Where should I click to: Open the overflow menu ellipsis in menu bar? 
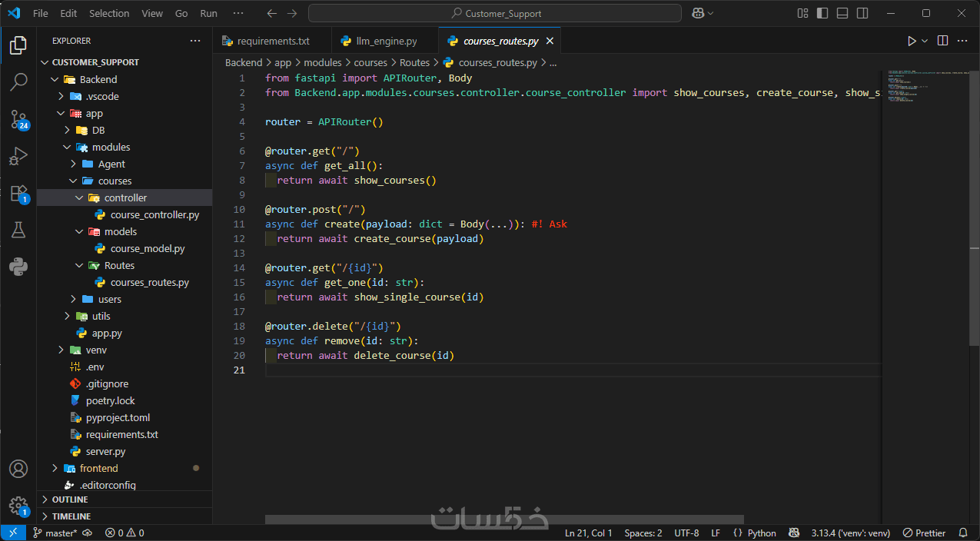238,13
